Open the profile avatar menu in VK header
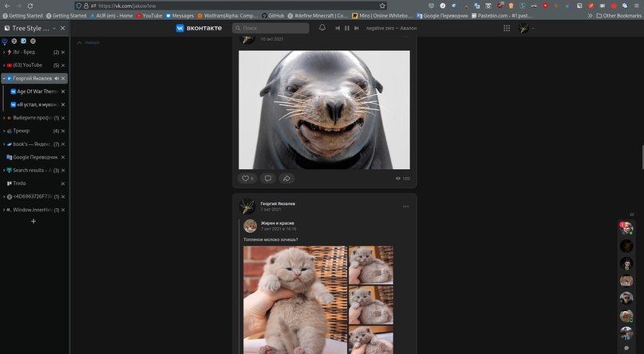The height and width of the screenshot is (354, 644). click(x=526, y=28)
